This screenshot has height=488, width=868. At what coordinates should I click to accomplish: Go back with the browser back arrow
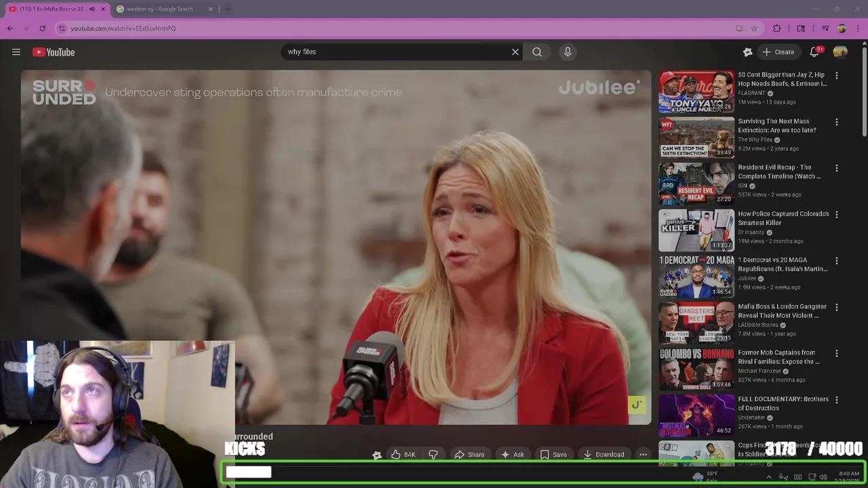10,28
